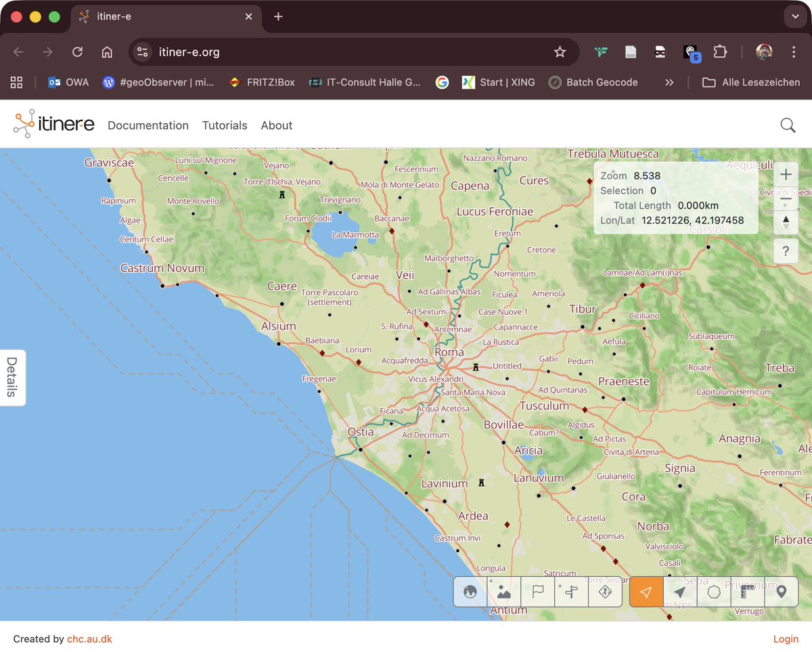Open the Documentation menu item
The image size is (812, 656).
(x=148, y=125)
